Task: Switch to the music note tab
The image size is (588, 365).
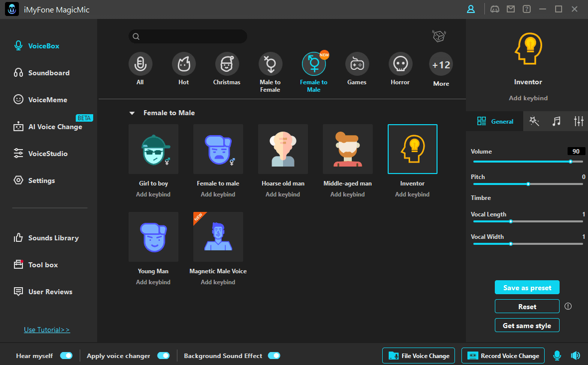Action: click(x=557, y=121)
